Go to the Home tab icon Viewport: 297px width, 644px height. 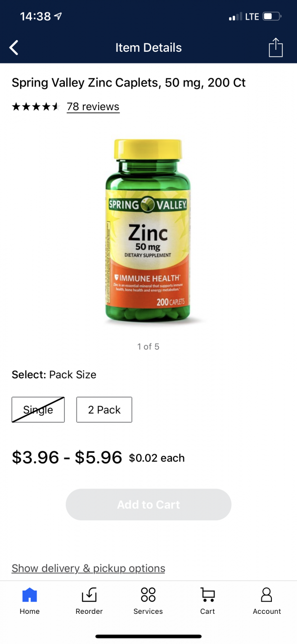pos(30,595)
